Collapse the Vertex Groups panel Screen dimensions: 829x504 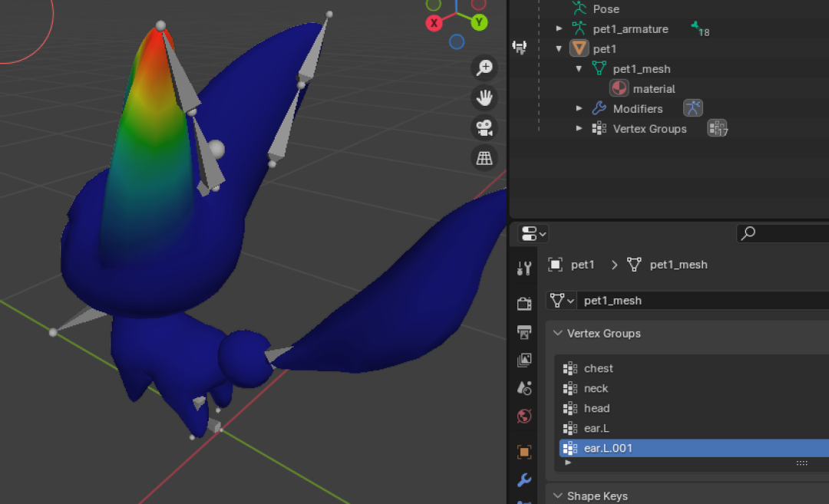(557, 334)
